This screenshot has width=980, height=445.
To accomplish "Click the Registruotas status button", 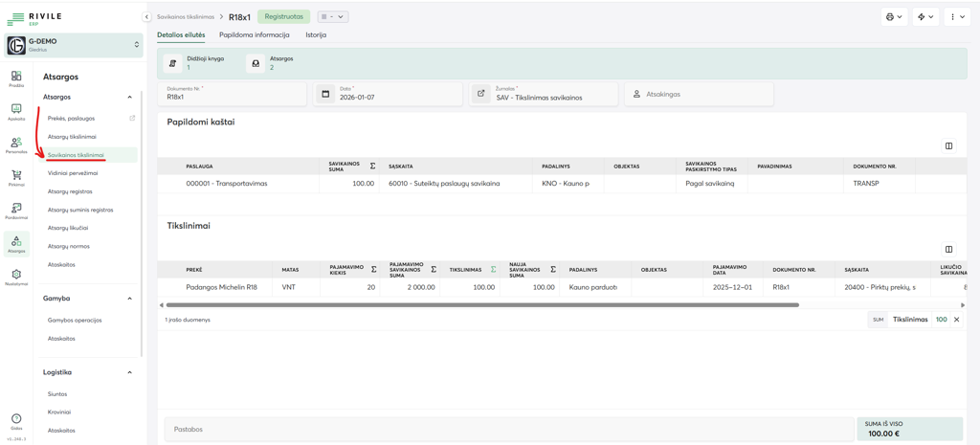I will click(283, 17).
